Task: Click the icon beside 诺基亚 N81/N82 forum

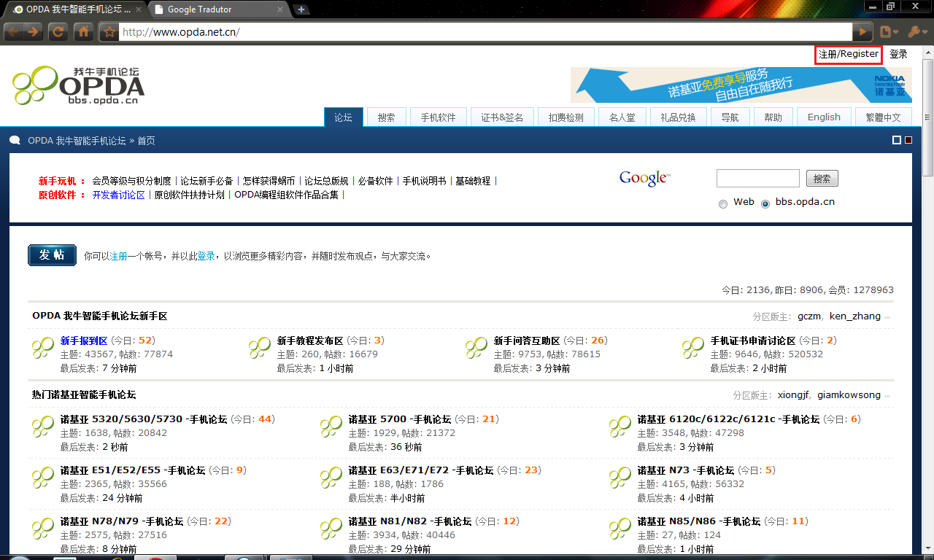Action: (331, 529)
